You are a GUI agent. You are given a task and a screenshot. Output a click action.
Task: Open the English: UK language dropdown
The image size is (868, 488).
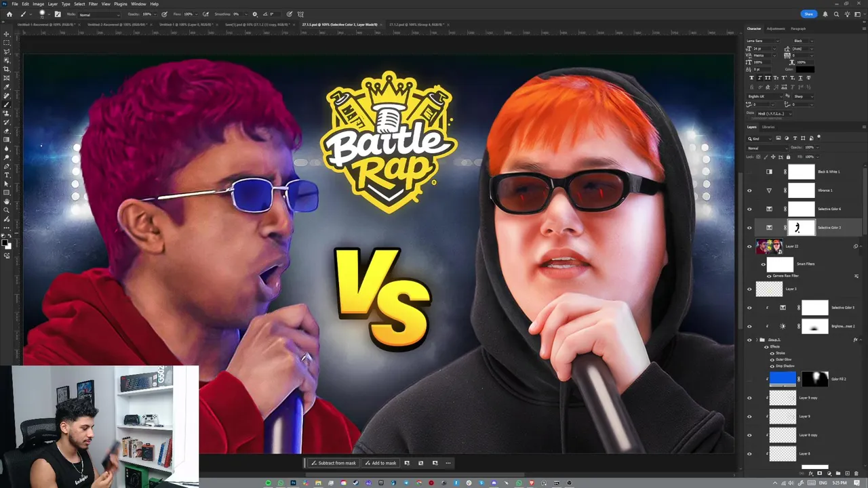point(764,96)
